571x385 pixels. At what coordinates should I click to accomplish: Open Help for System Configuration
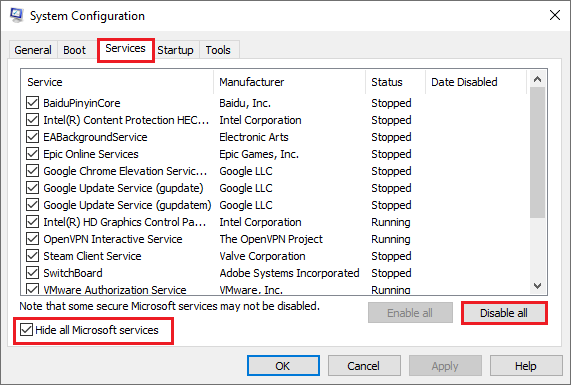pyautogui.click(x=525, y=366)
